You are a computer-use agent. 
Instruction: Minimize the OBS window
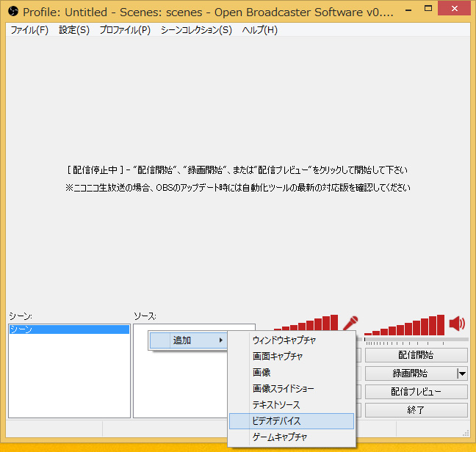tap(408, 10)
